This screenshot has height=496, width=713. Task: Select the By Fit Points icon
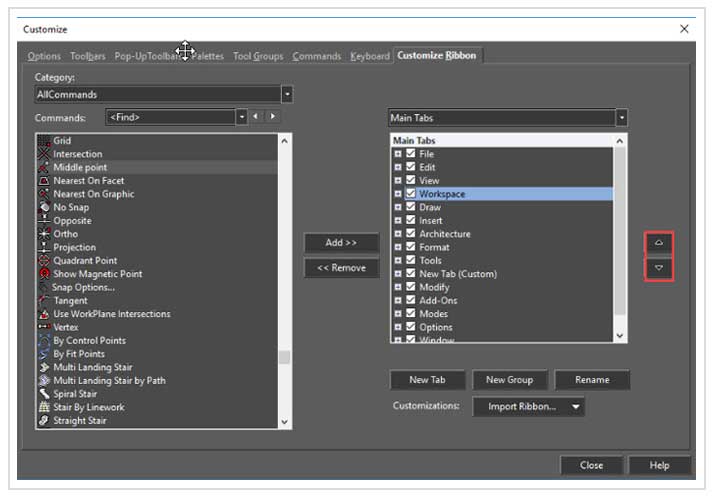tap(44, 354)
